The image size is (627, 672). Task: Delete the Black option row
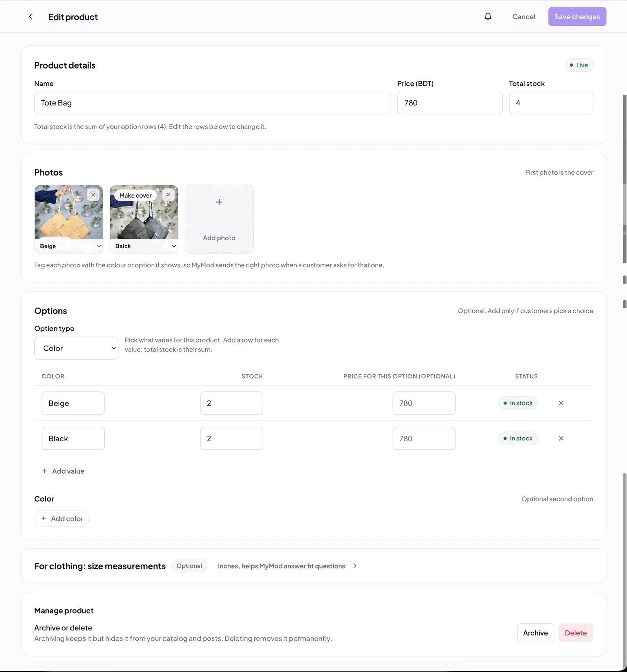561,438
